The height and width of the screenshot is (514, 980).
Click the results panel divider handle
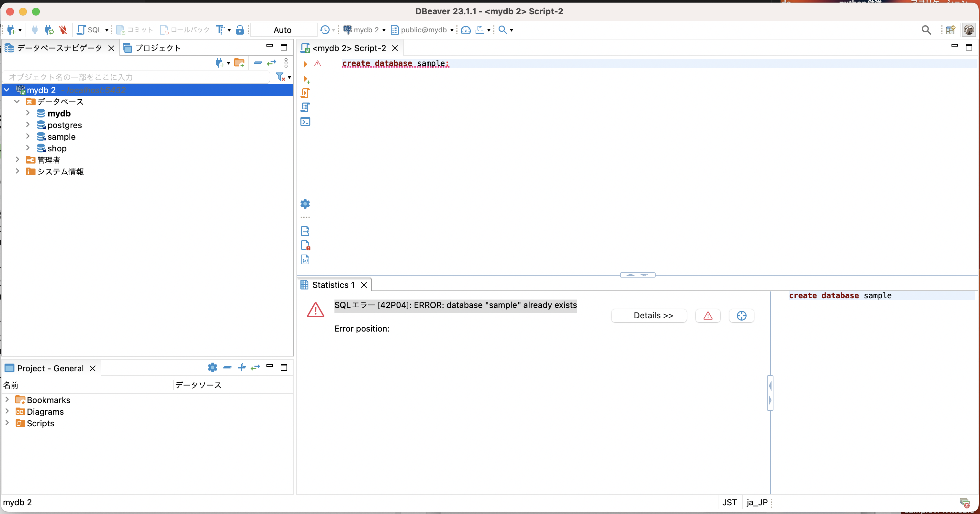pos(637,275)
